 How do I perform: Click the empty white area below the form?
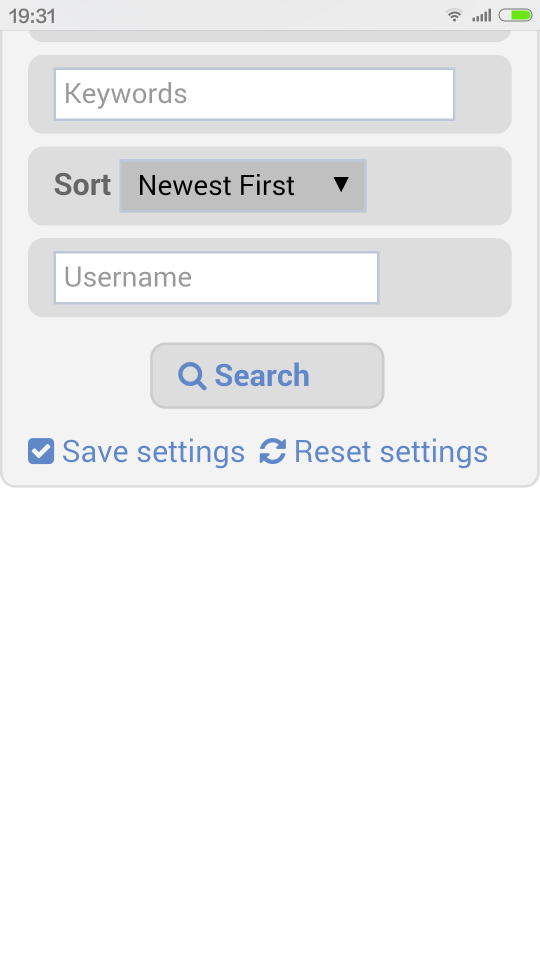(270, 722)
